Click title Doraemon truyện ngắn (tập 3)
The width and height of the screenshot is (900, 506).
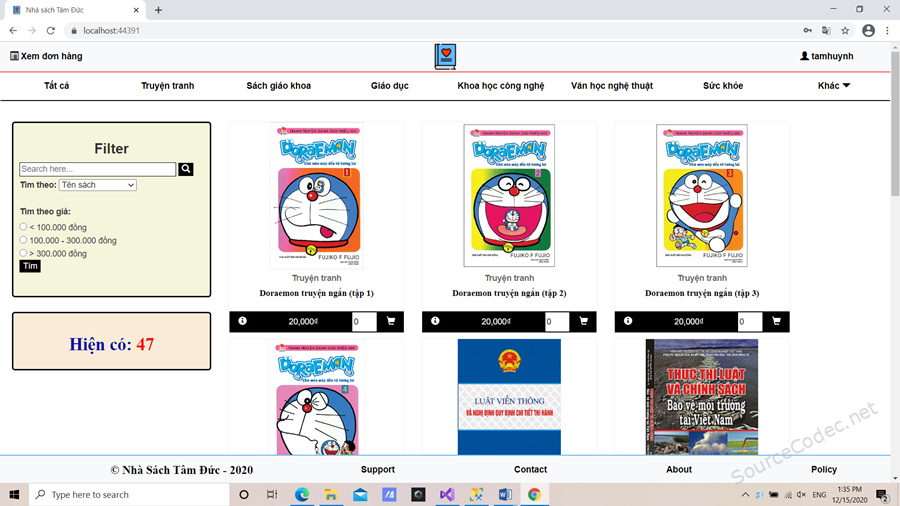tap(702, 293)
